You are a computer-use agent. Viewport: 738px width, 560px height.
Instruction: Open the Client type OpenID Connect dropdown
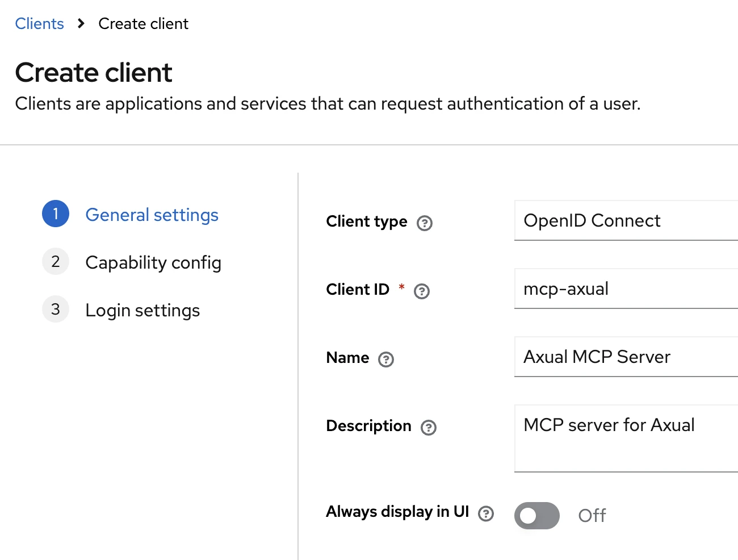click(x=624, y=220)
